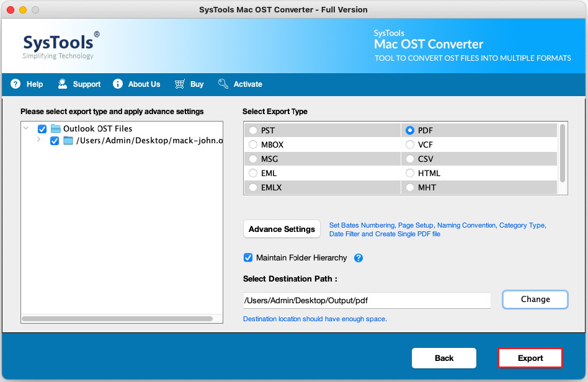This screenshot has width=588, height=382.
Task: Click the export type list vertical scrollbar
Action: click(562, 153)
